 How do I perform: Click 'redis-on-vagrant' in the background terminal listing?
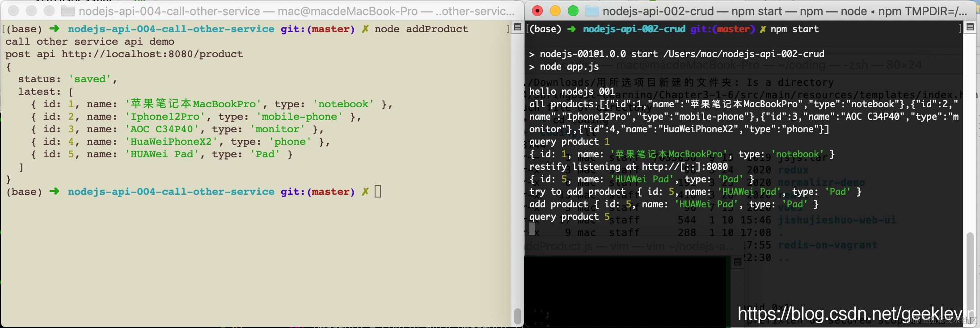(828, 245)
